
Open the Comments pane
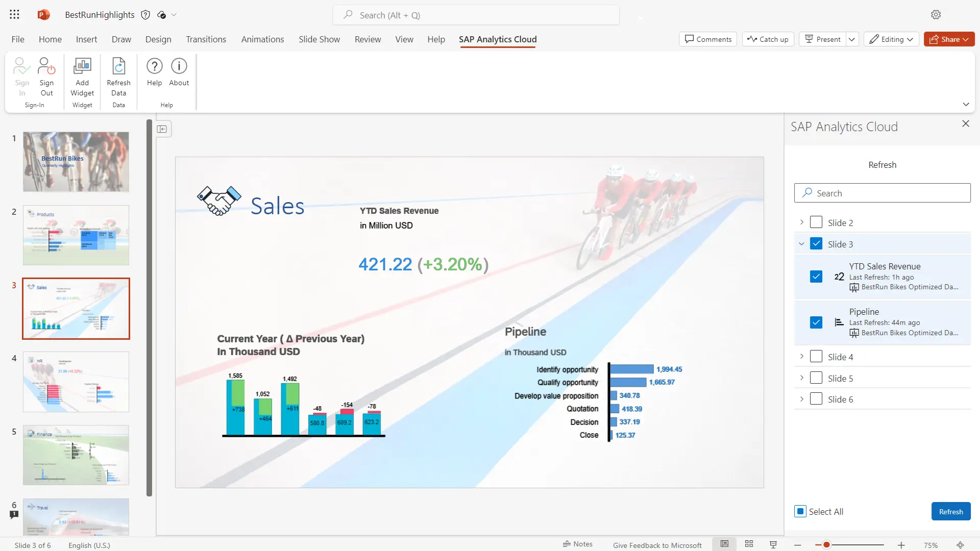point(708,39)
